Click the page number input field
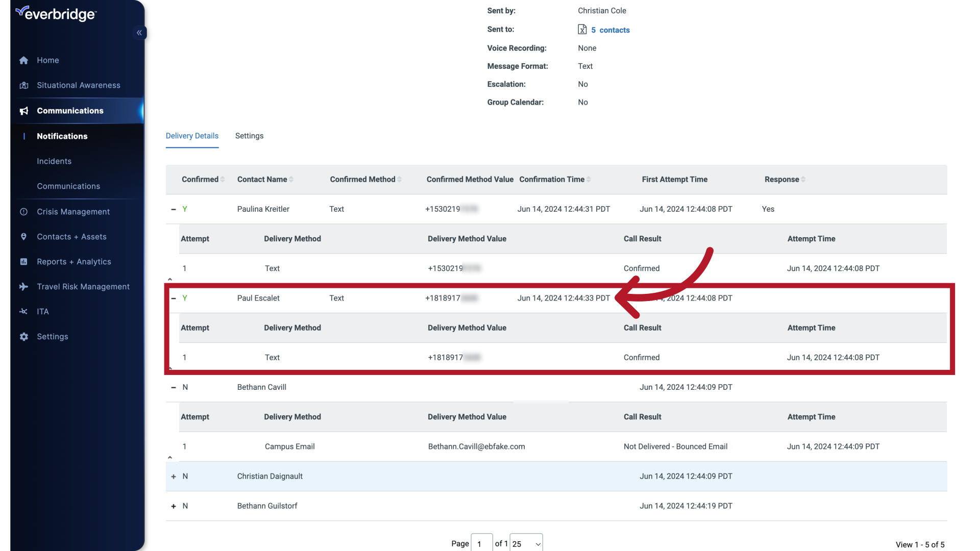This screenshot has width=980, height=551. click(x=481, y=543)
